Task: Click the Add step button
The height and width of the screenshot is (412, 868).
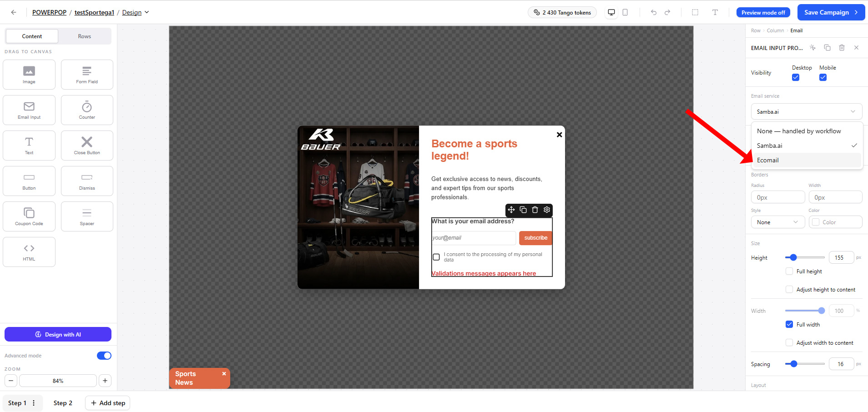Action: pos(108,403)
